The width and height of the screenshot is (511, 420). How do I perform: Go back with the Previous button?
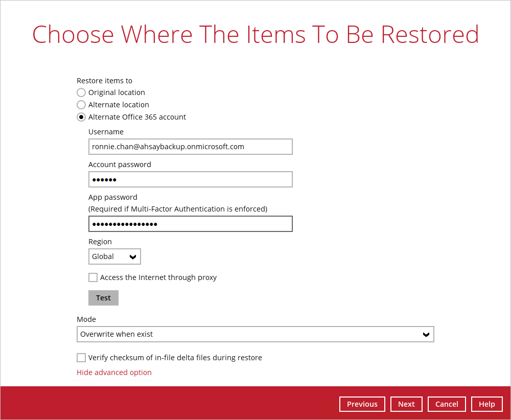tap(362, 404)
